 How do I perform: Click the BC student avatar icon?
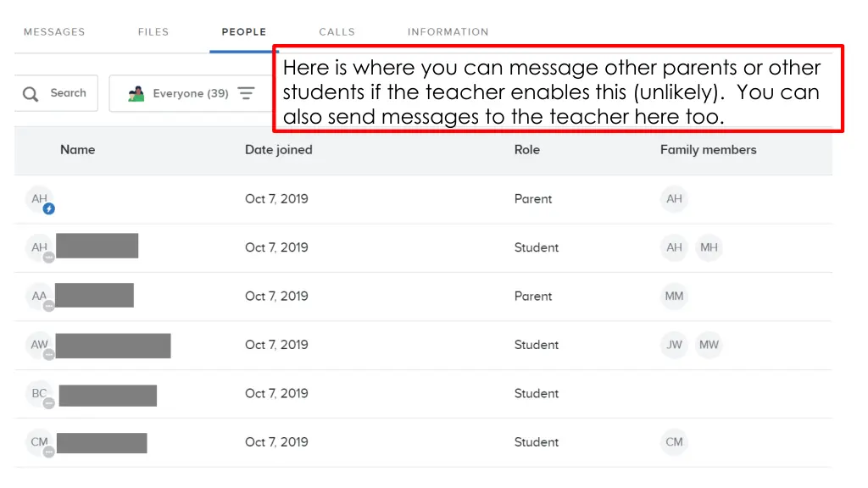pyautogui.click(x=39, y=394)
